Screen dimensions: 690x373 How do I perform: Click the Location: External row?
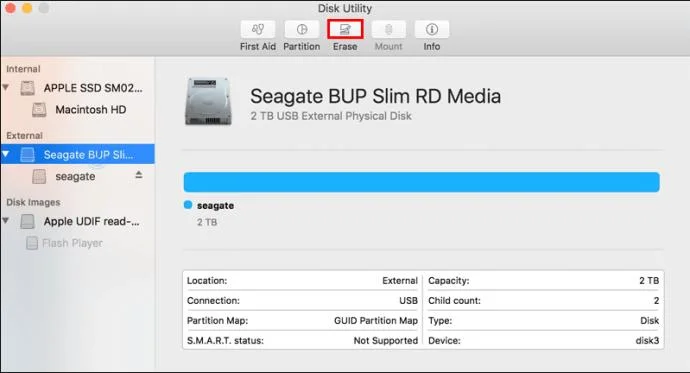coord(302,281)
